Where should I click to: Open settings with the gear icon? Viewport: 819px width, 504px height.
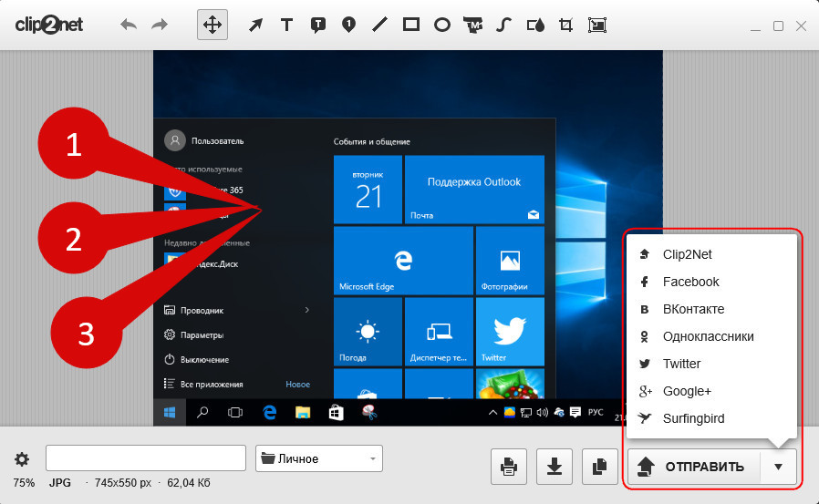point(21,459)
